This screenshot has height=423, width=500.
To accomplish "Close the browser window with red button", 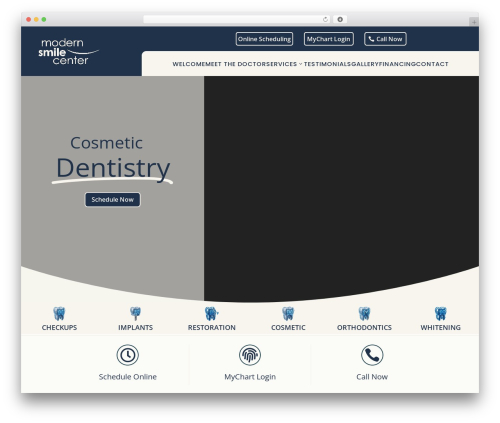I will [x=29, y=20].
